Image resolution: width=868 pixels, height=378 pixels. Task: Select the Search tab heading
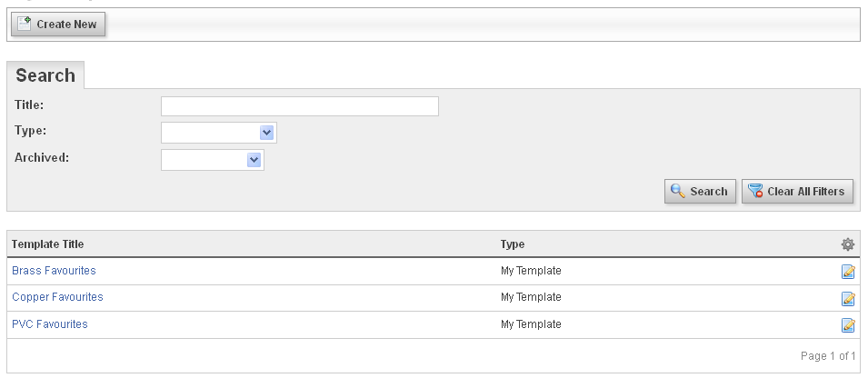click(45, 75)
